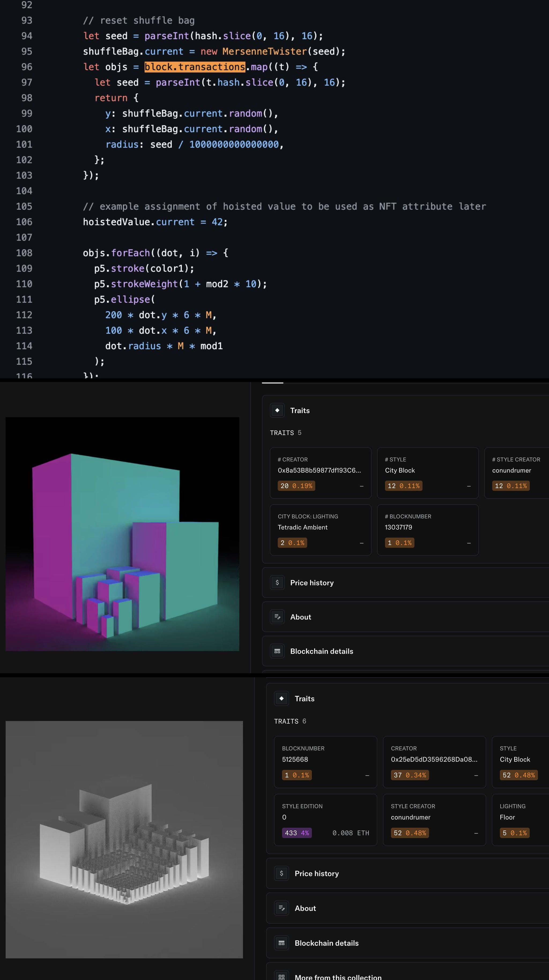Expand the upper Blockchain details section

click(x=406, y=651)
